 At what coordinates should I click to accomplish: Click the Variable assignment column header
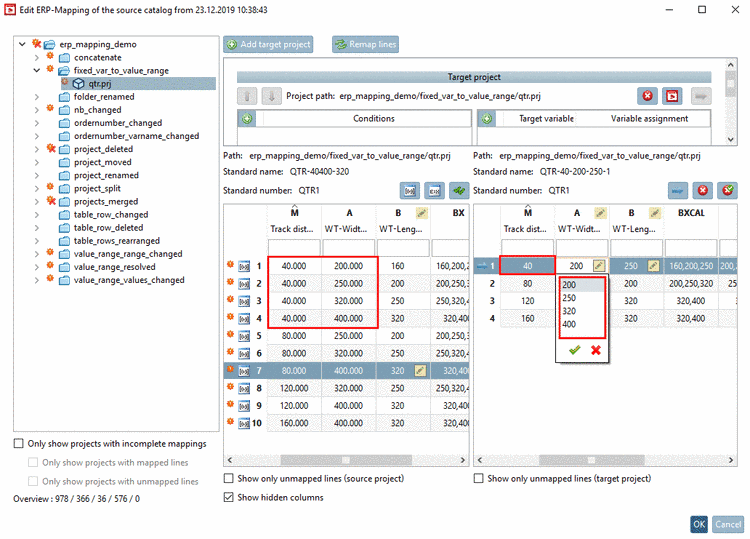point(649,119)
